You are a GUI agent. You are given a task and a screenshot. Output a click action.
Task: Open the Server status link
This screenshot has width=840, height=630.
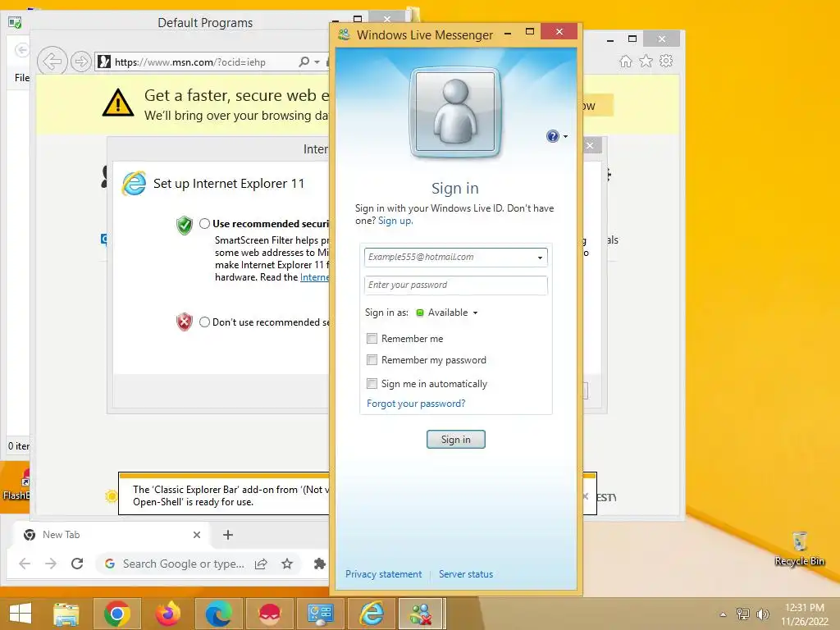[466, 573]
